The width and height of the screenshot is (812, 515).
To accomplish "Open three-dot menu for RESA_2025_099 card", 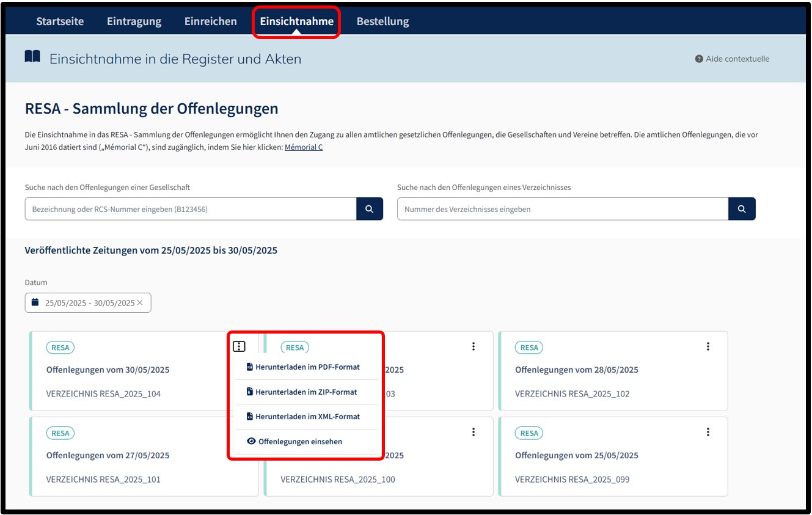I will 708,432.
